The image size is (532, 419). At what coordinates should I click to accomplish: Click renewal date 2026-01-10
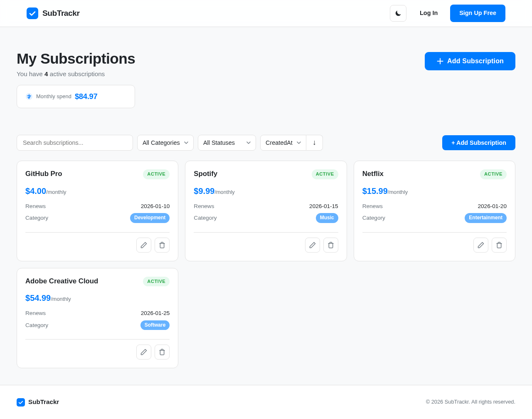(x=155, y=206)
